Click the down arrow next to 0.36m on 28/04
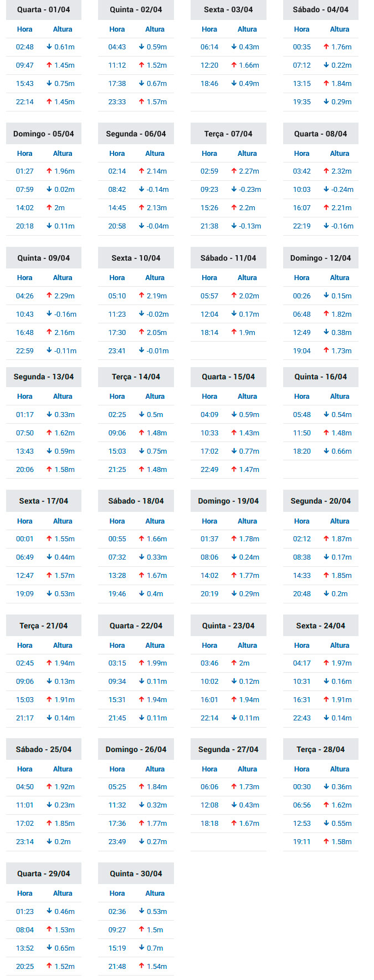Screen dimensions: 374x980 326,787
